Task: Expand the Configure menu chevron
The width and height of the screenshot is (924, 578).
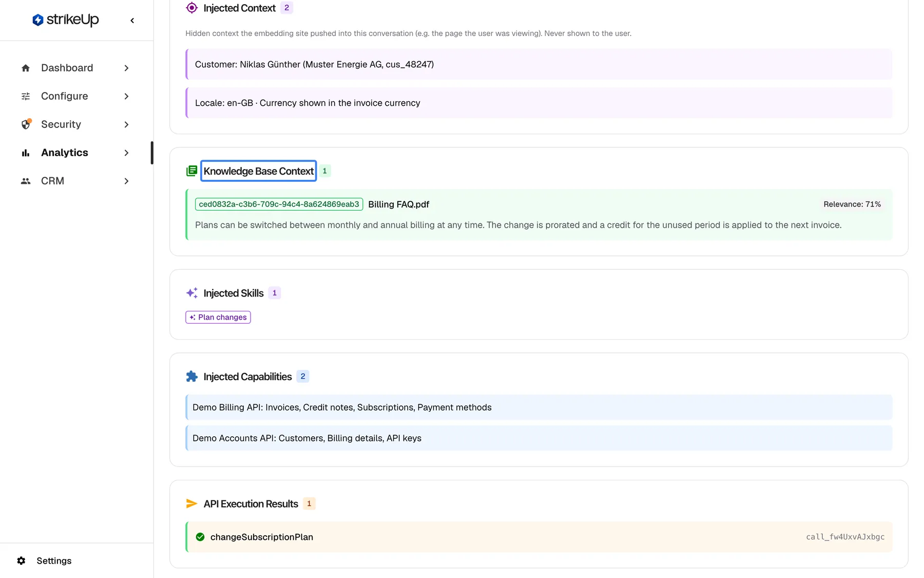Action: click(126, 96)
